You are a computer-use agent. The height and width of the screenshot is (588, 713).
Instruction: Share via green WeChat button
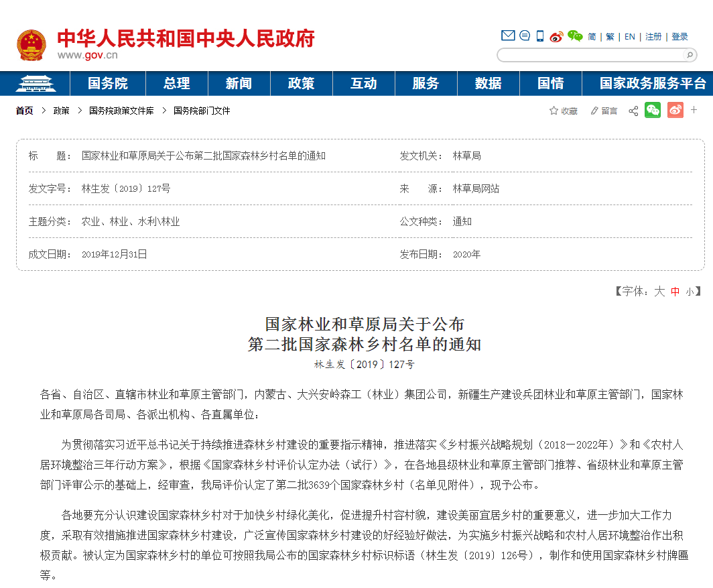click(x=653, y=110)
